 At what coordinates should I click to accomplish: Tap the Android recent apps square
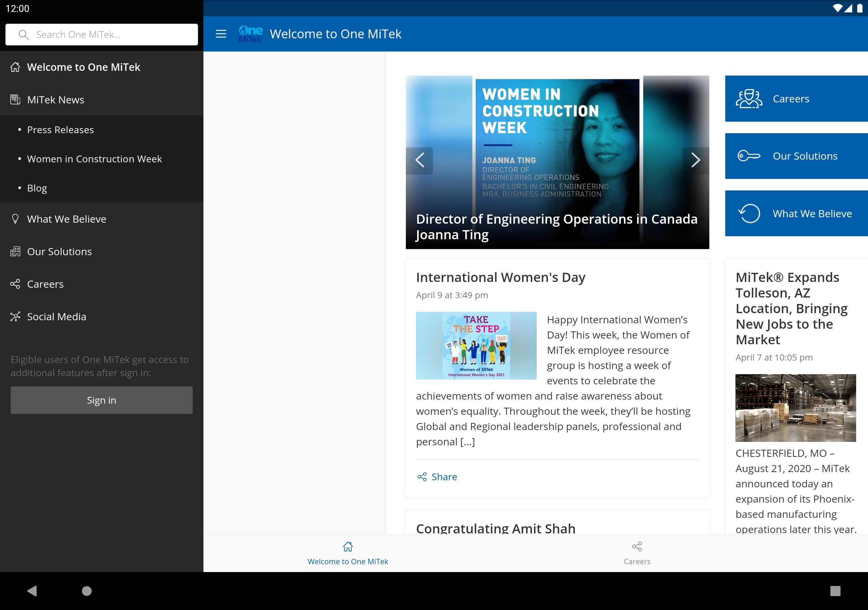pyautogui.click(x=835, y=591)
